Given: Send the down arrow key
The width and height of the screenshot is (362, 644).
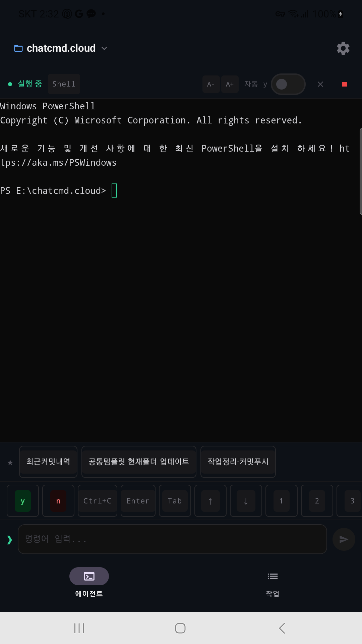Looking at the screenshot, I should pyautogui.click(x=246, y=501).
